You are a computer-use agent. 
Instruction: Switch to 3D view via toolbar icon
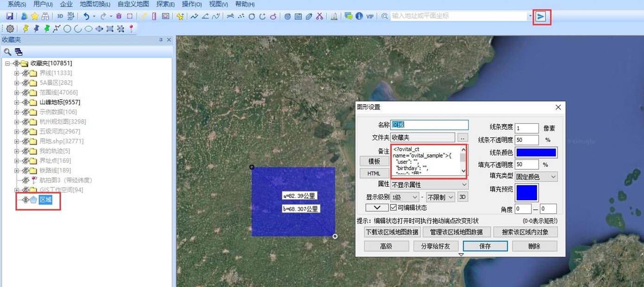(60, 16)
